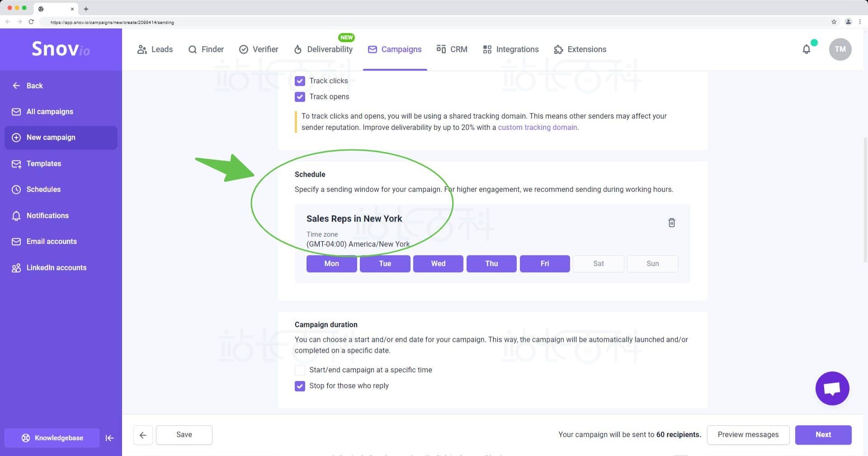This screenshot has width=868, height=456.
Task: Check Start/end campaign at a specific time
Action: coord(300,370)
